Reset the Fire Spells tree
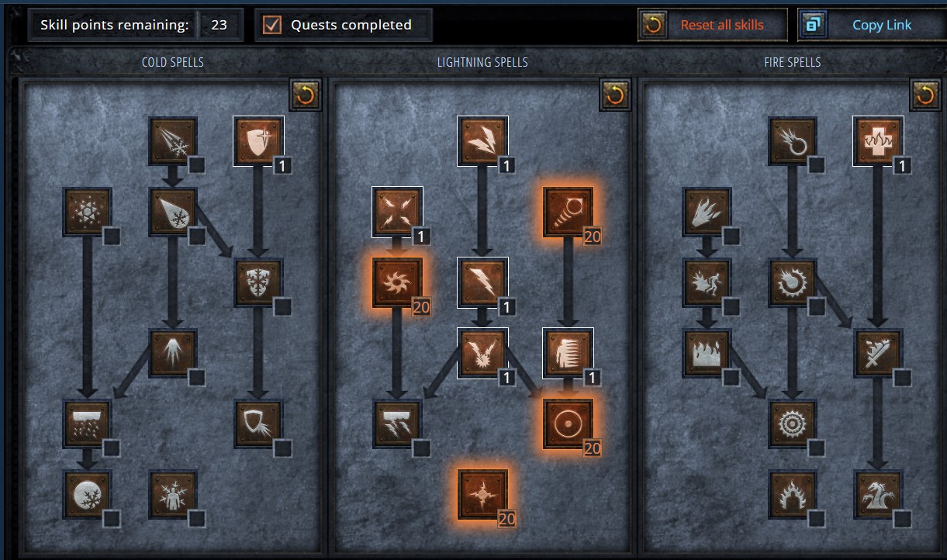Image resolution: width=947 pixels, height=560 pixels. 925,95
